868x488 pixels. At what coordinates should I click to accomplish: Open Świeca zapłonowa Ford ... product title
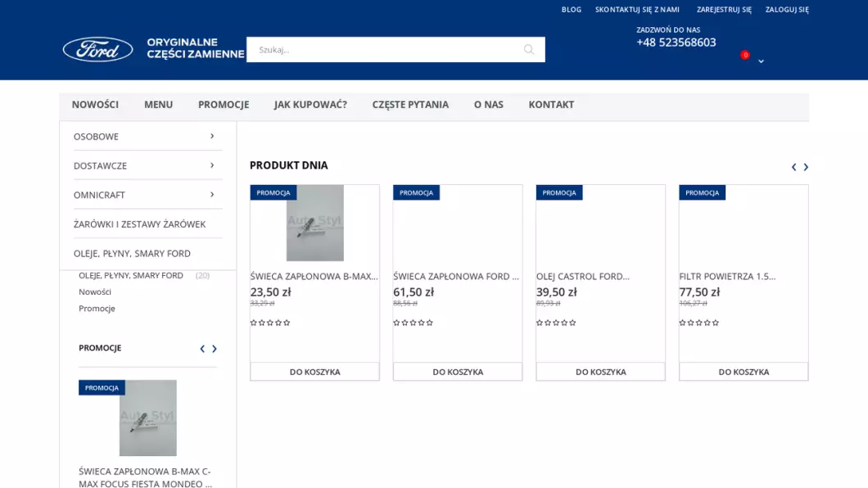[x=456, y=276]
